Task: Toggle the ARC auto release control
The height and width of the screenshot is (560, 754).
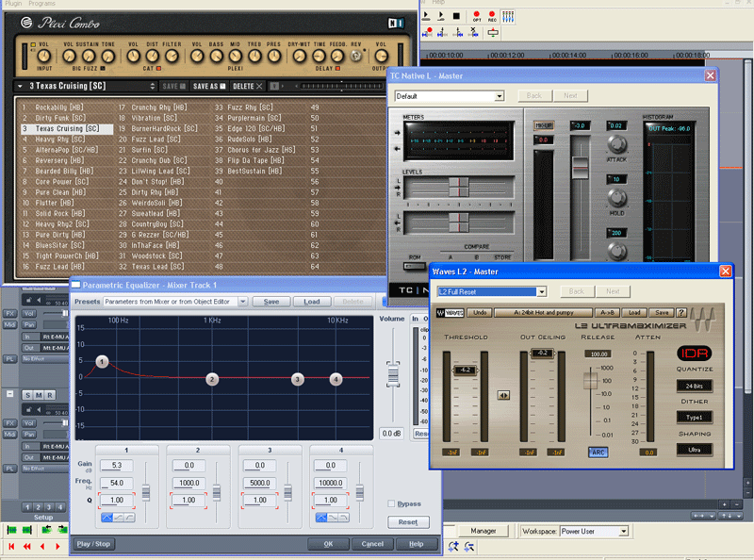Action: [598, 453]
